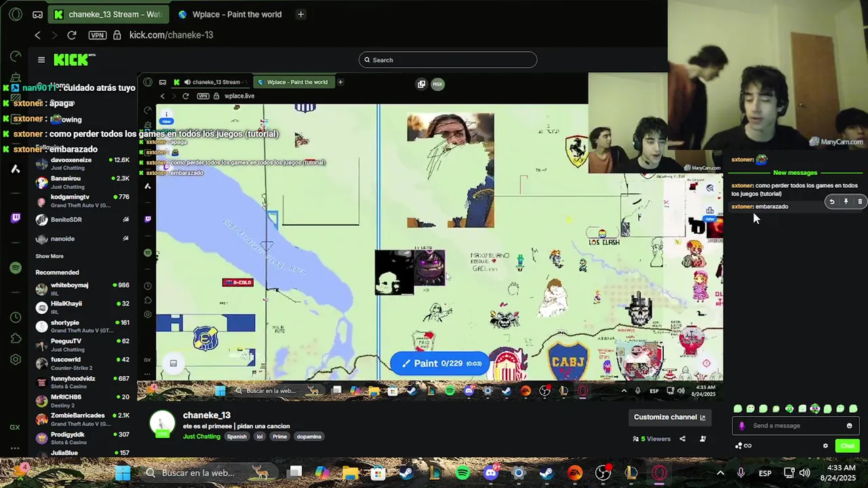Open chaneke_13 channel name link
The width and height of the screenshot is (868, 488).
pyautogui.click(x=207, y=415)
